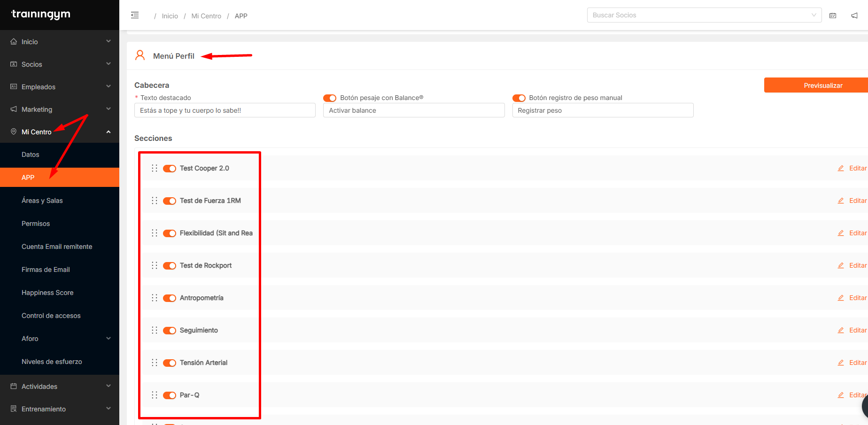Click the pencil icon on Tensión Arterial row
This screenshot has width=868, height=425.
(841, 363)
